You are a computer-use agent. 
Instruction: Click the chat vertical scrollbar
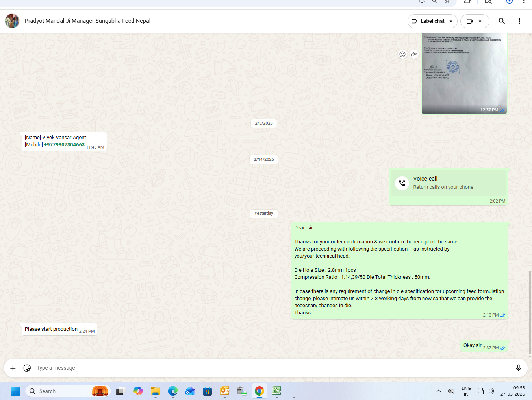[530, 311]
